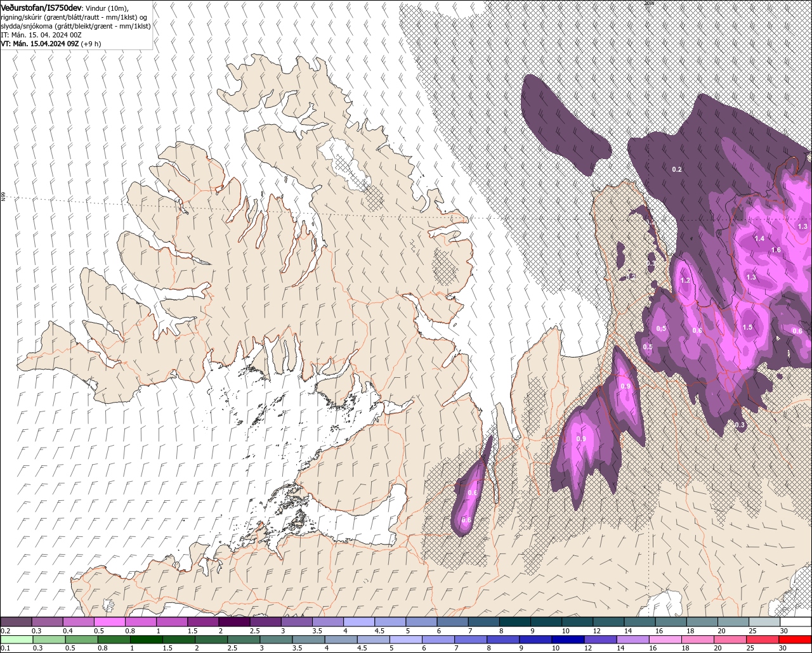Screen dimensions: 812x653
Task: Click the 'slydda/snjókoma' legend description line
Action: (x=75, y=26)
